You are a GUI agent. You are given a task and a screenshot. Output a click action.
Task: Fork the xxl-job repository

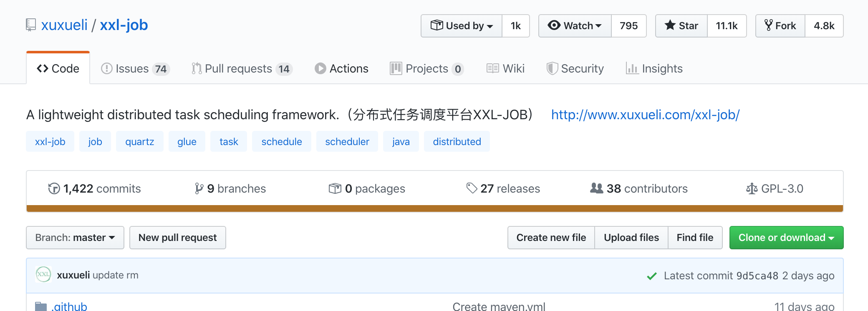[x=780, y=26]
